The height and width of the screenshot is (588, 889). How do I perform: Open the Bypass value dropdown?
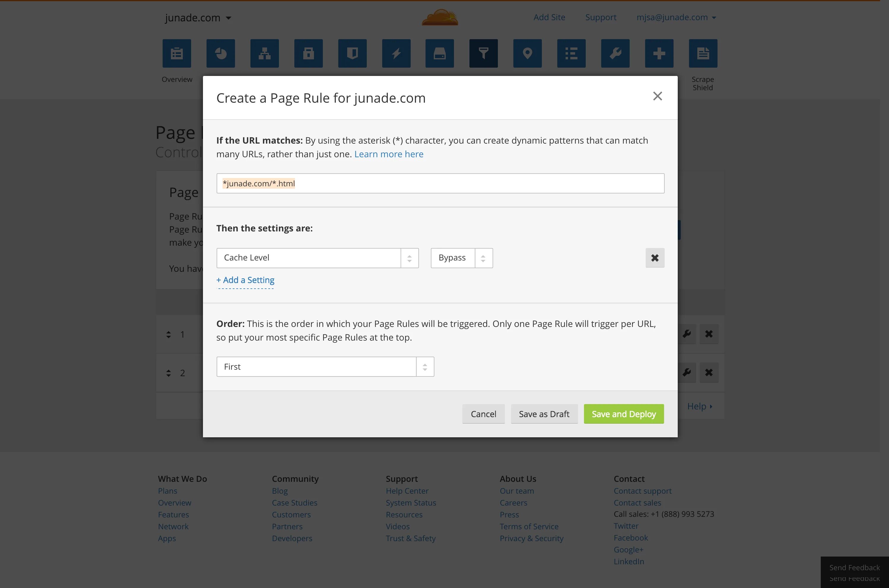461,258
